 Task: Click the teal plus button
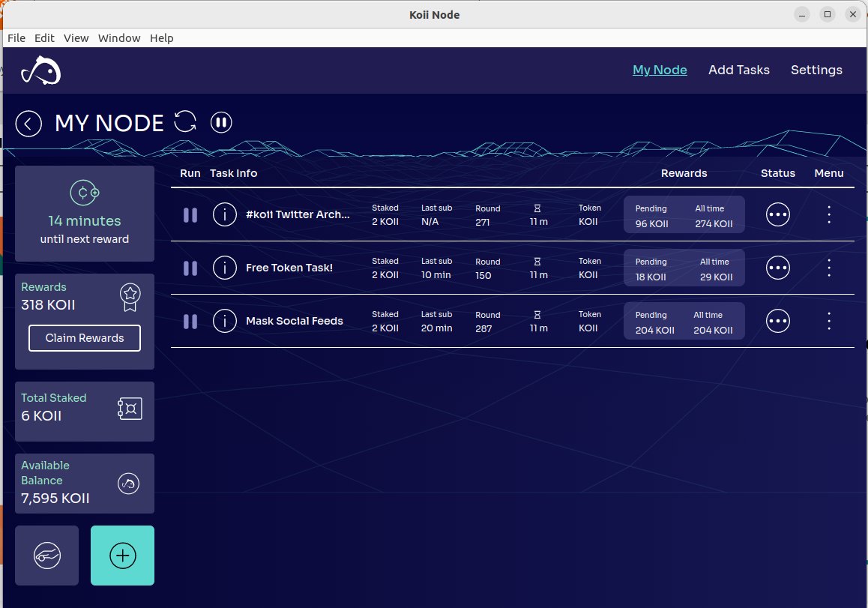[x=122, y=556]
